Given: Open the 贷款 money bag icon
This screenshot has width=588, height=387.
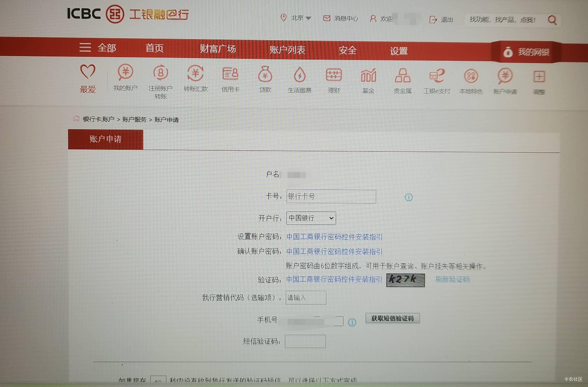Looking at the screenshot, I should [265, 74].
